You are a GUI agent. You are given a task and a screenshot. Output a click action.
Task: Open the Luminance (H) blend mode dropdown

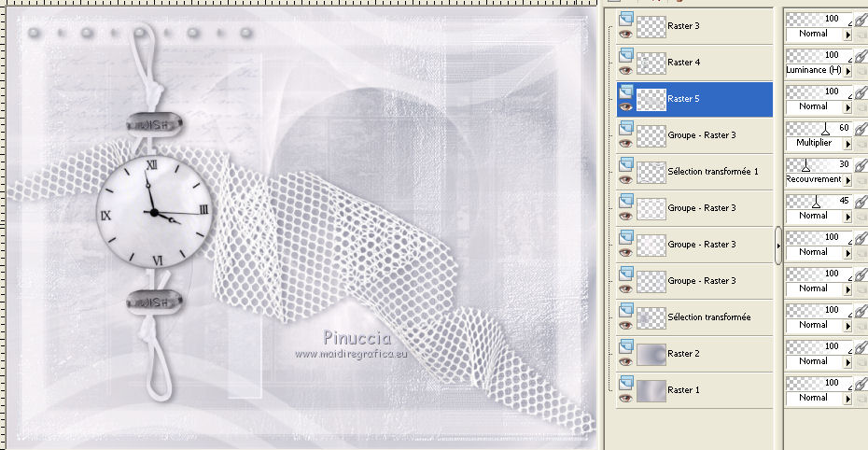pos(847,71)
